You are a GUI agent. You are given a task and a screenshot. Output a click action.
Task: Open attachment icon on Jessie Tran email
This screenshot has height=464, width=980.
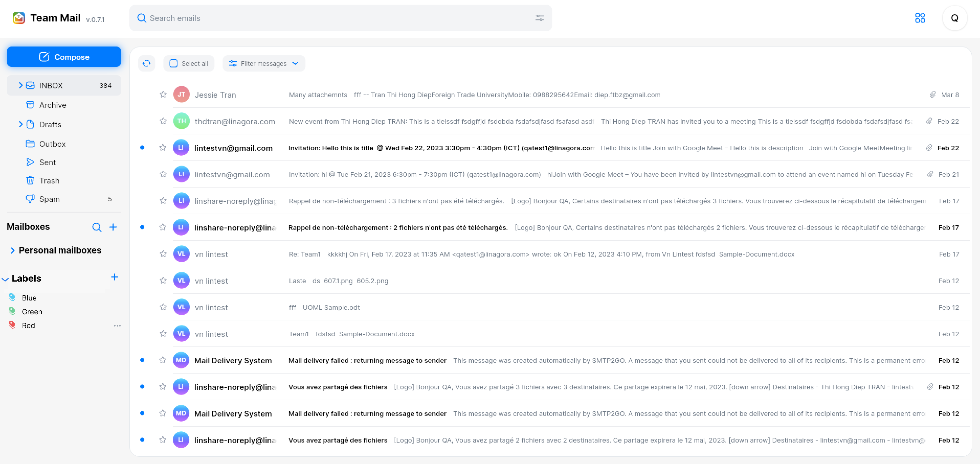coord(932,95)
